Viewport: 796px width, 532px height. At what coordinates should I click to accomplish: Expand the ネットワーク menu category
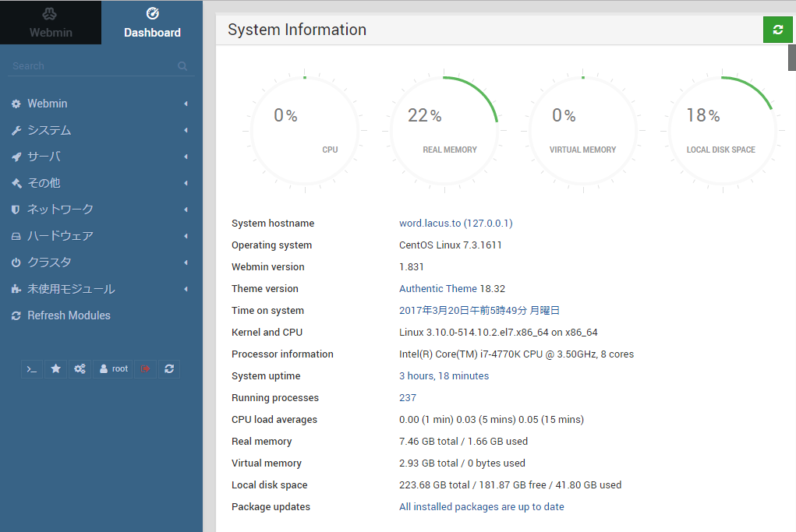click(x=60, y=210)
